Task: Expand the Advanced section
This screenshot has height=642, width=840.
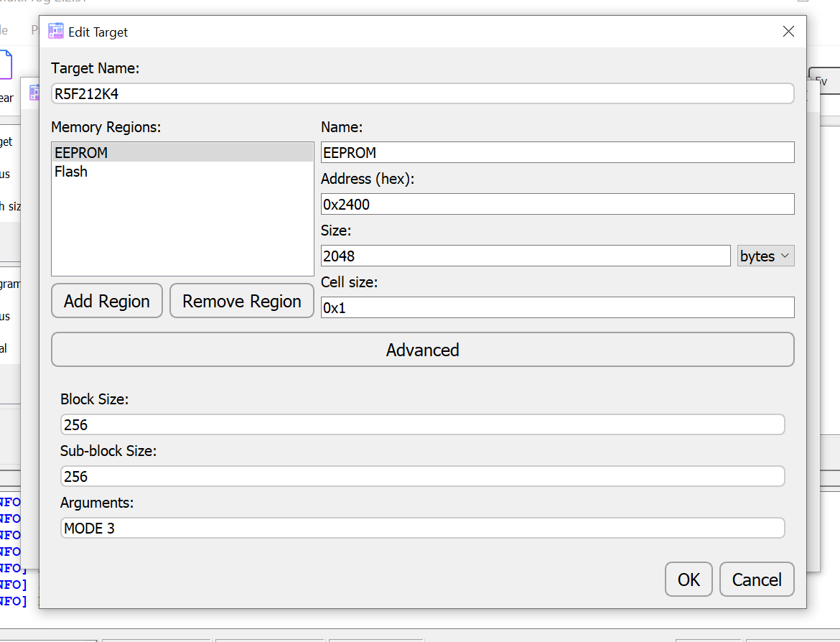Action: (x=422, y=350)
